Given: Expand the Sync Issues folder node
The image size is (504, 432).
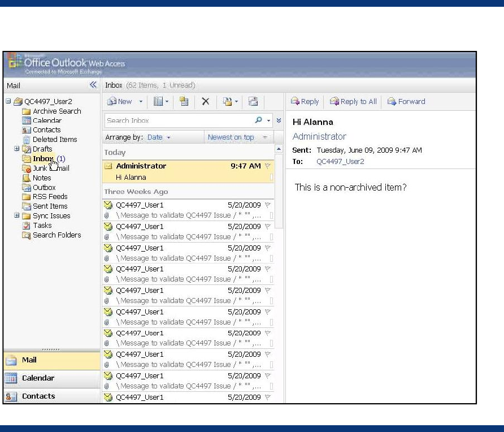Looking at the screenshot, I should tap(17, 215).
